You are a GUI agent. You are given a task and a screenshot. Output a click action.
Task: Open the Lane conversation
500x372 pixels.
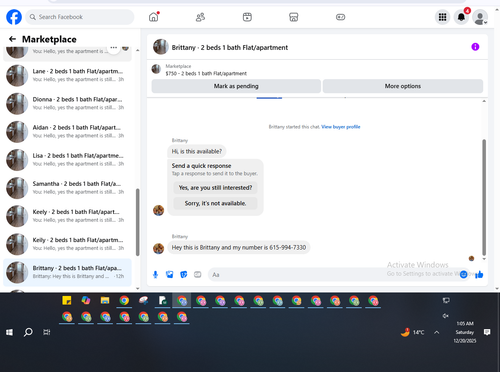pyautogui.click(x=67, y=75)
